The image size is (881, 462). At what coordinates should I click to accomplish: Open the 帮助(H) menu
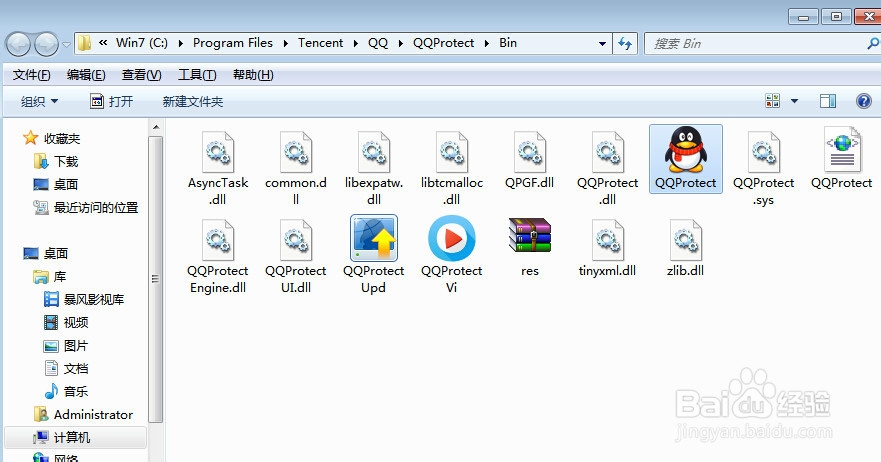(x=253, y=75)
